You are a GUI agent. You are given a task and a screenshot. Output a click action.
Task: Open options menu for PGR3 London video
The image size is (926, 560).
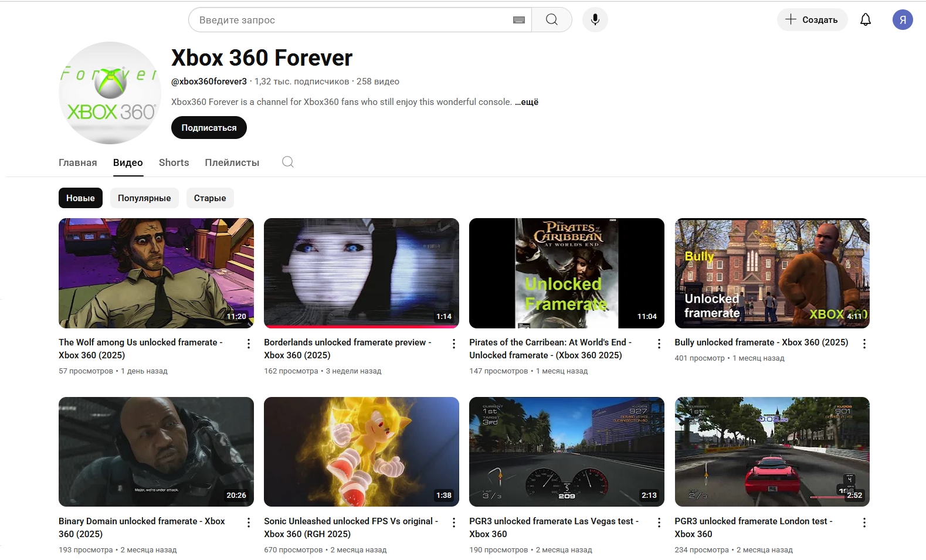(x=864, y=522)
